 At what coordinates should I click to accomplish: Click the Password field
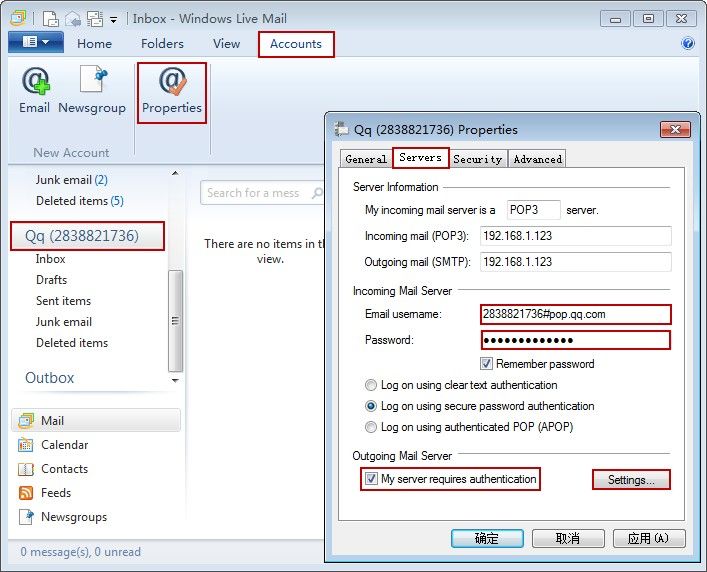coord(576,340)
